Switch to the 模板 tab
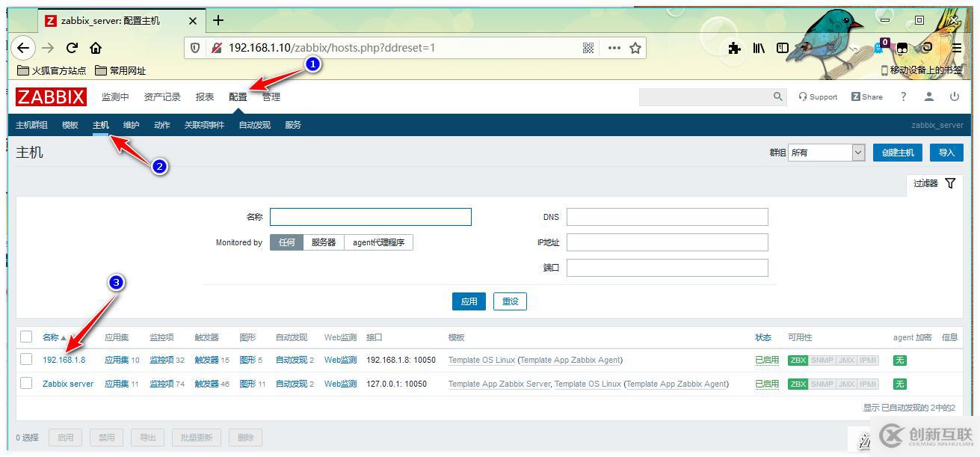The width and height of the screenshot is (980, 457). coord(70,125)
